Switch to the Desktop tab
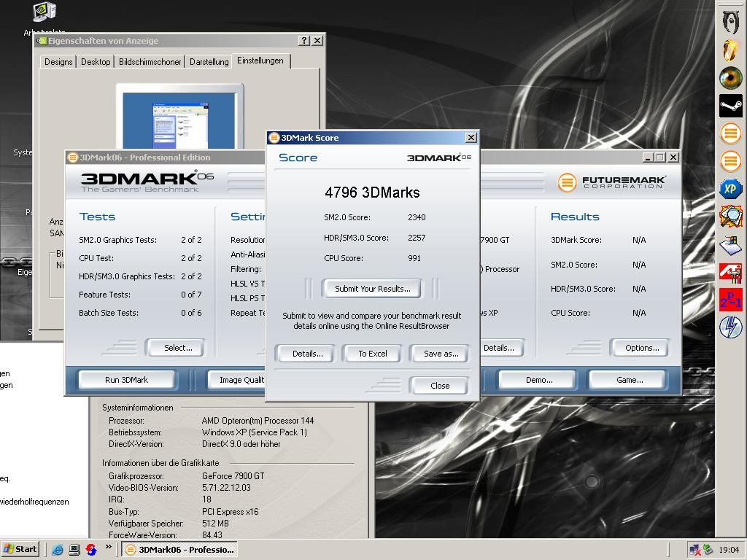The height and width of the screenshot is (560, 747). point(96,62)
